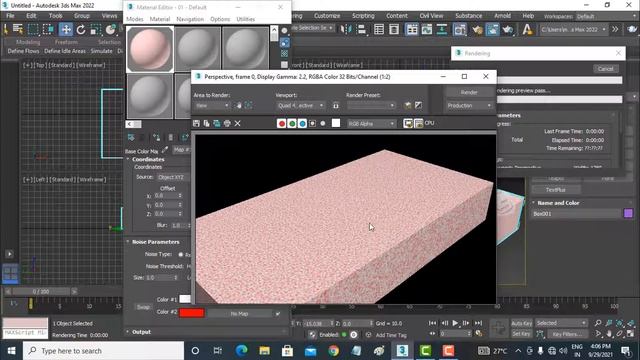Open Google Chrome from taskbar

click(333, 351)
